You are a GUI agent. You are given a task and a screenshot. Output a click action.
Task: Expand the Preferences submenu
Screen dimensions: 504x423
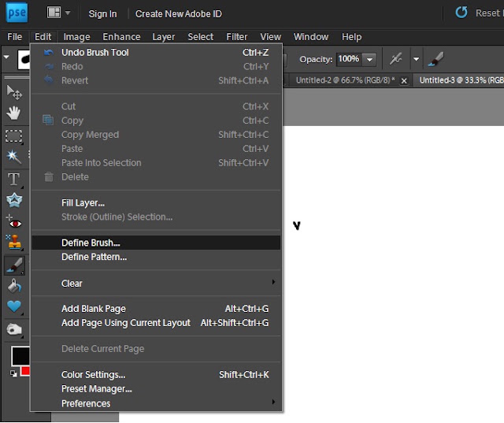click(156, 403)
